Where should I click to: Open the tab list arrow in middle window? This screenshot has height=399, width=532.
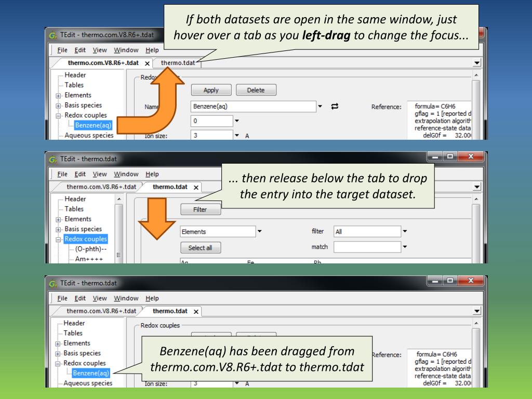(x=477, y=187)
